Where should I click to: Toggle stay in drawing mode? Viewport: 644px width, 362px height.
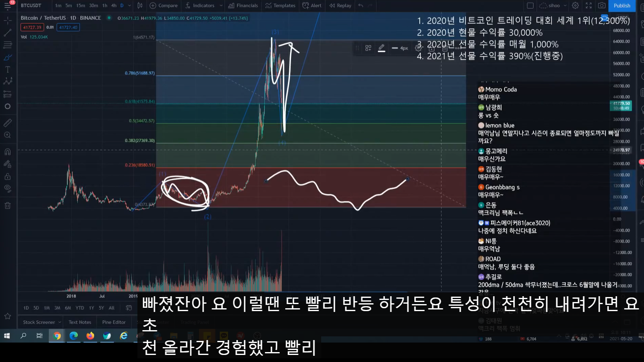coord(7,164)
